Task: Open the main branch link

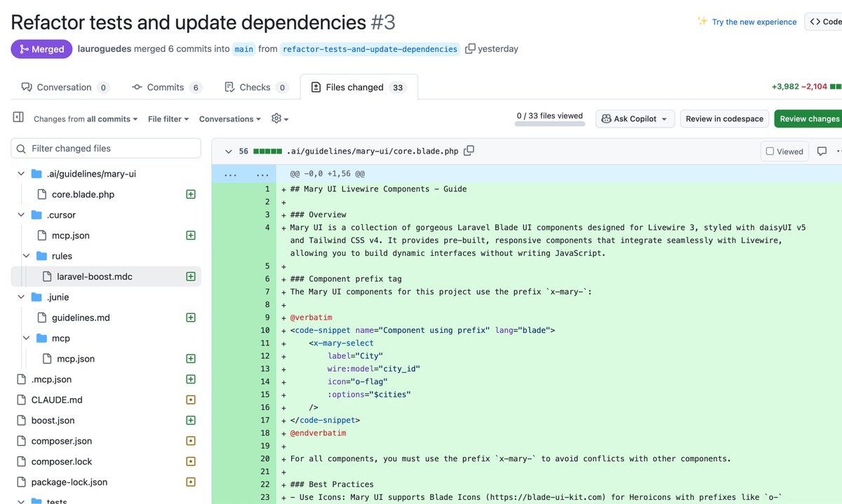Action: [243, 49]
